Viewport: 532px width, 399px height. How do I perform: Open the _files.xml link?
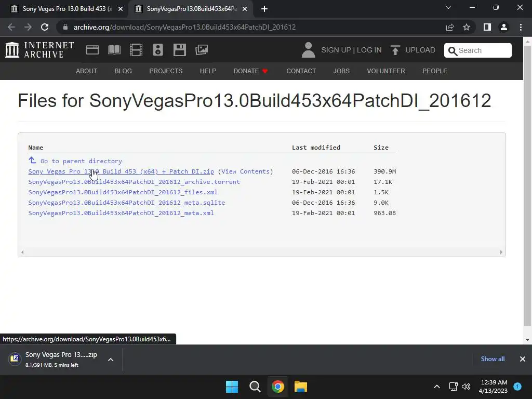pyautogui.click(x=123, y=192)
